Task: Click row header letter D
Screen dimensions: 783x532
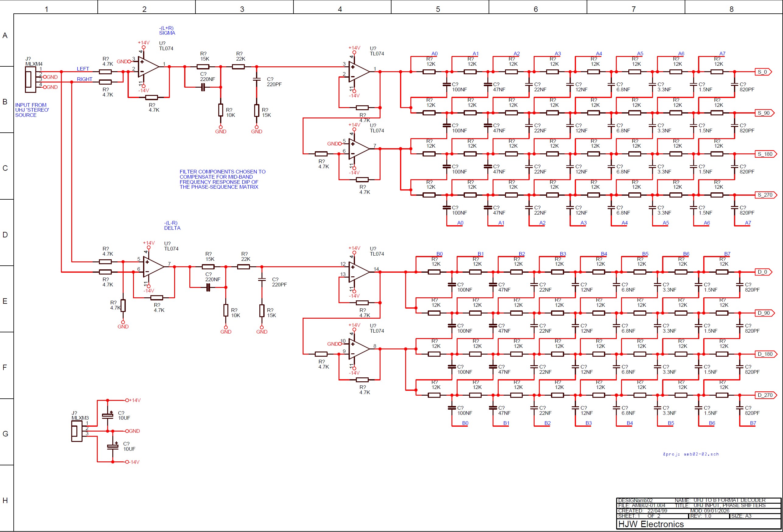Action: pos(5,234)
